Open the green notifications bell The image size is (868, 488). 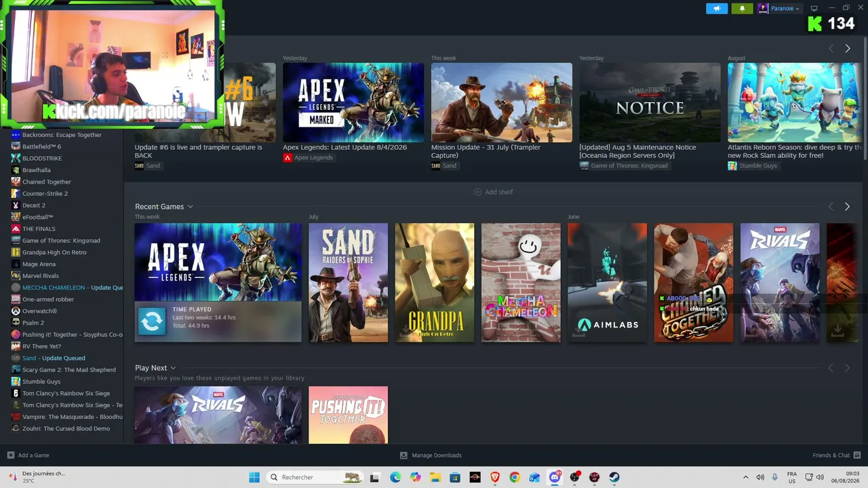tap(742, 8)
